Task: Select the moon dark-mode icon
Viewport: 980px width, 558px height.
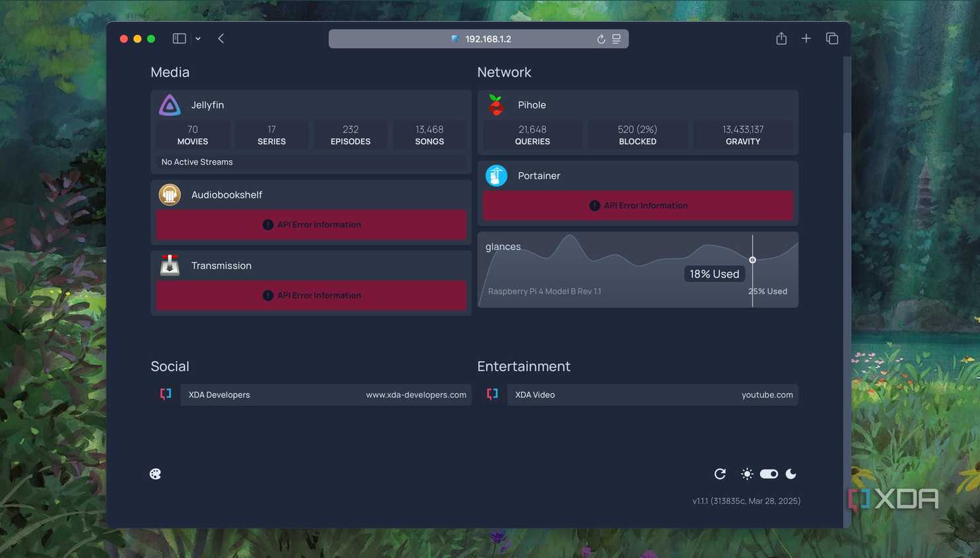Action: point(791,474)
